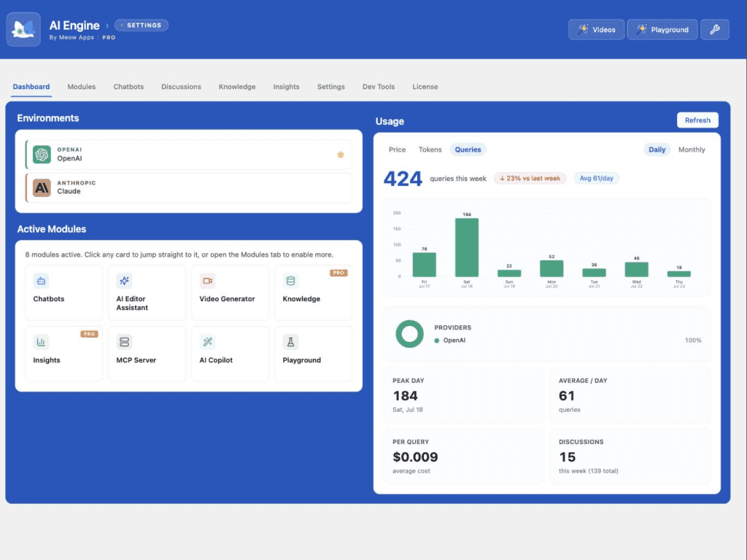
Task: Open the Videos header button
Action: point(597,29)
